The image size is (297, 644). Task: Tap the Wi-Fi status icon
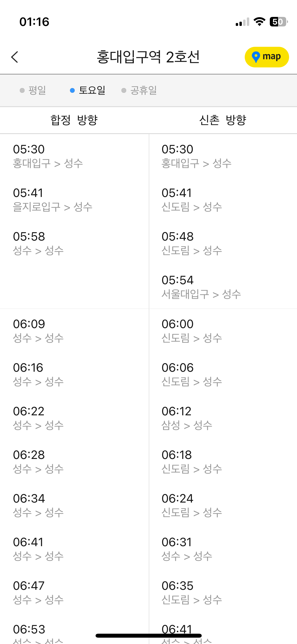259,22
